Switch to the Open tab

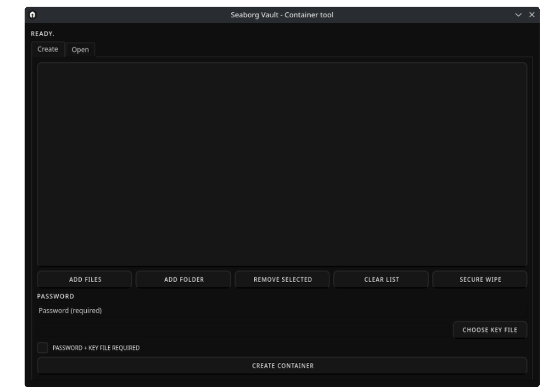coord(80,50)
